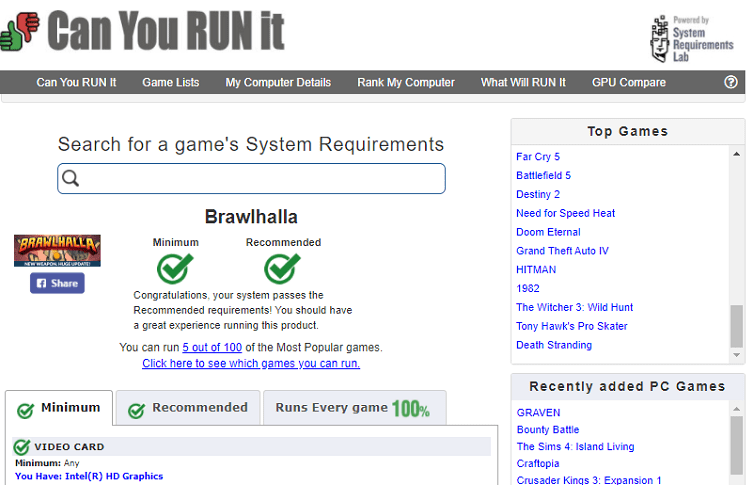Image resolution: width=749 pixels, height=485 pixels.
Task: Click the Video Card checkmark icon
Action: [21, 447]
